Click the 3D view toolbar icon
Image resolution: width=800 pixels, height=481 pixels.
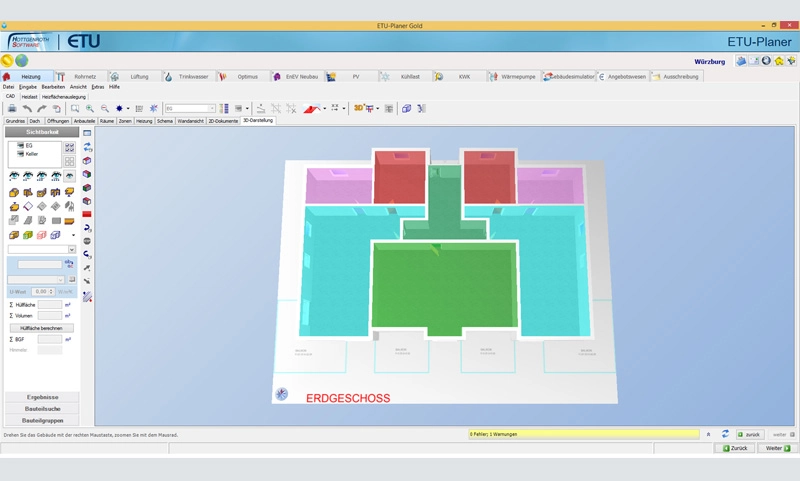359,109
